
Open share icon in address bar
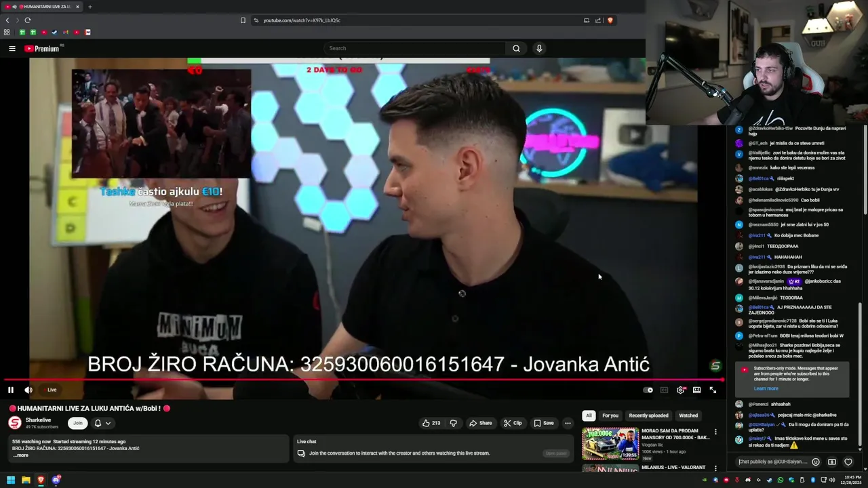598,20
